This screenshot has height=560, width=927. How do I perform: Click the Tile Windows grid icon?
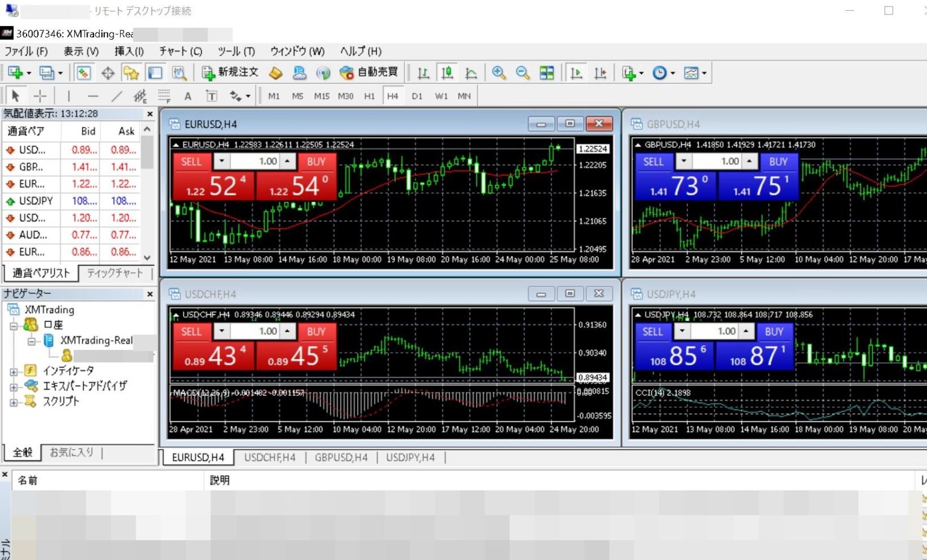click(547, 73)
